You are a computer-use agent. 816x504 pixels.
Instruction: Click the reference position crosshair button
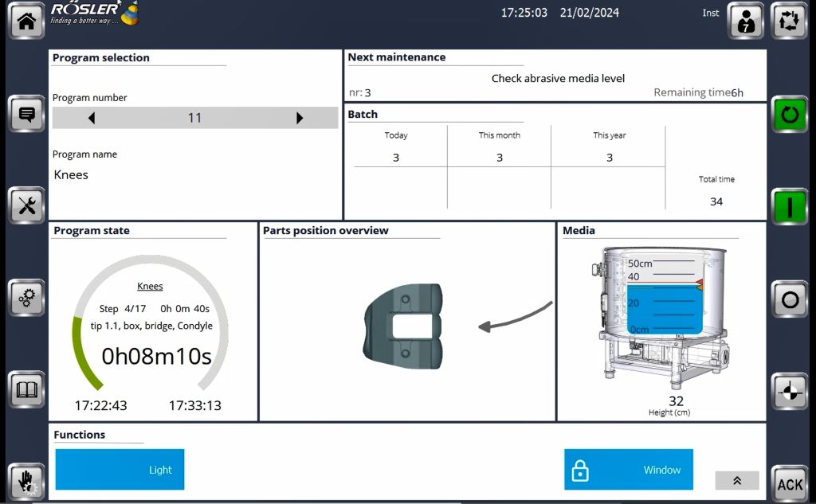pyautogui.click(x=790, y=392)
